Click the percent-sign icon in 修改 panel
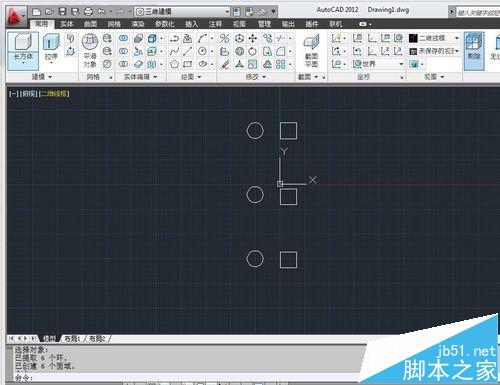 coord(225,39)
